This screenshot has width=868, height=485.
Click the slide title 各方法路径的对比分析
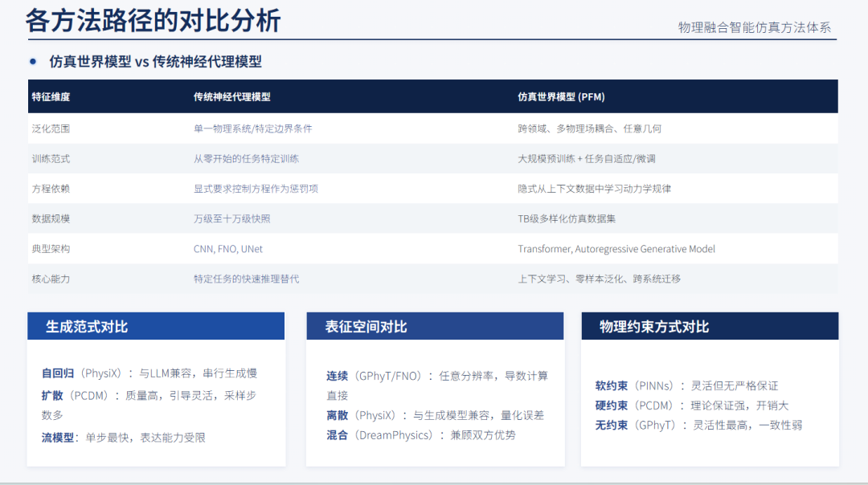(153, 21)
